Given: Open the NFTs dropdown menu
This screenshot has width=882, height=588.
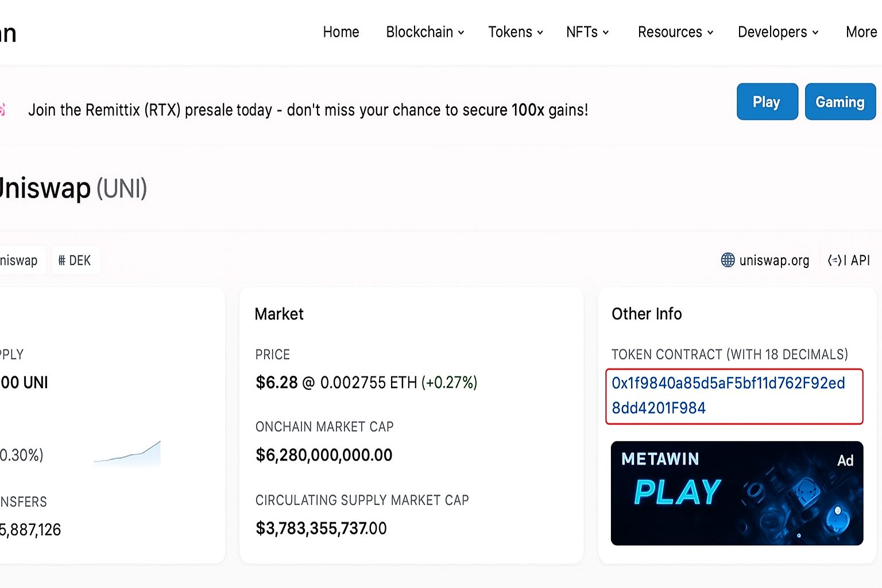Looking at the screenshot, I should (587, 32).
